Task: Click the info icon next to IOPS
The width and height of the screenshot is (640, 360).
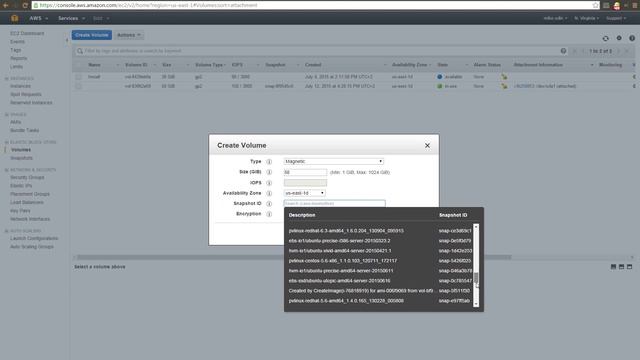Action: pyautogui.click(x=269, y=183)
